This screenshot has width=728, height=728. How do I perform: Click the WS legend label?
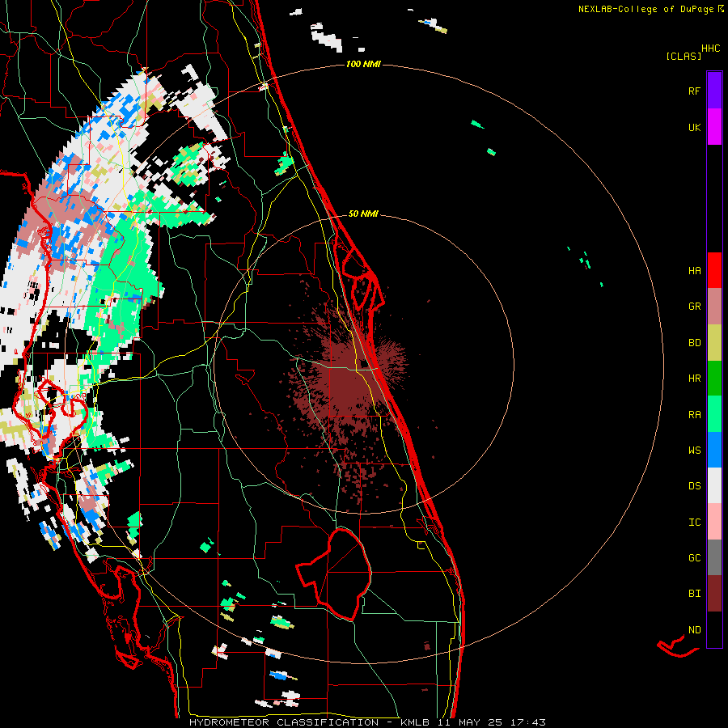694,450
